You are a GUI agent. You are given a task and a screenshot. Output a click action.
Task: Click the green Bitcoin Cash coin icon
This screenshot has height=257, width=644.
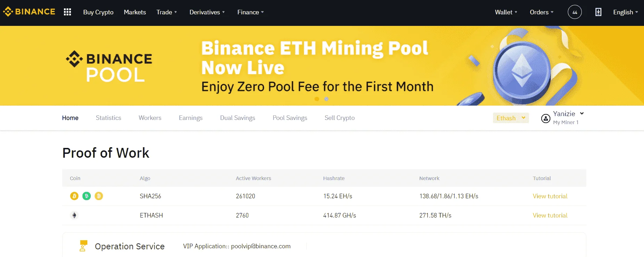[87, 196]
